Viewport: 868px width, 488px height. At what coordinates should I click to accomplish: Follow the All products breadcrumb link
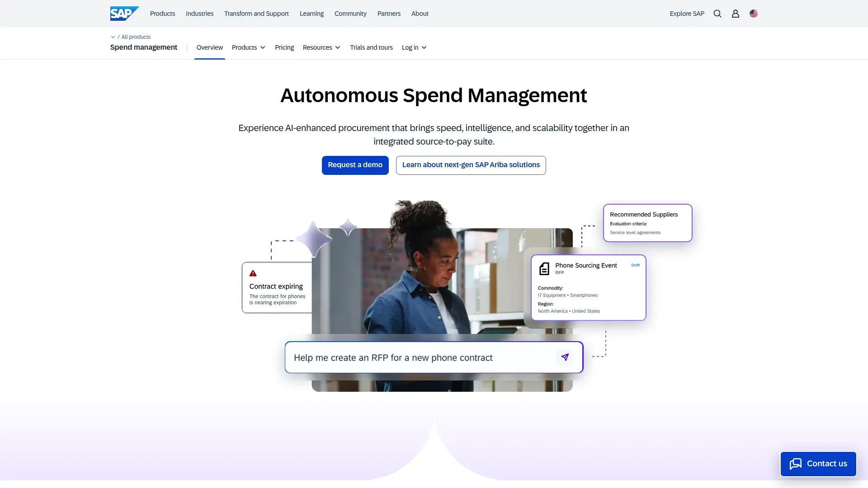point(136,37)
